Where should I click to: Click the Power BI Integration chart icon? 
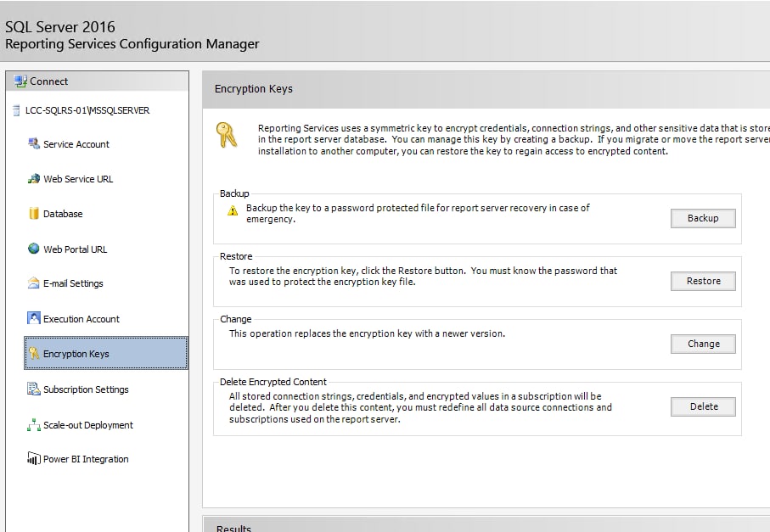tap(33, 458)
